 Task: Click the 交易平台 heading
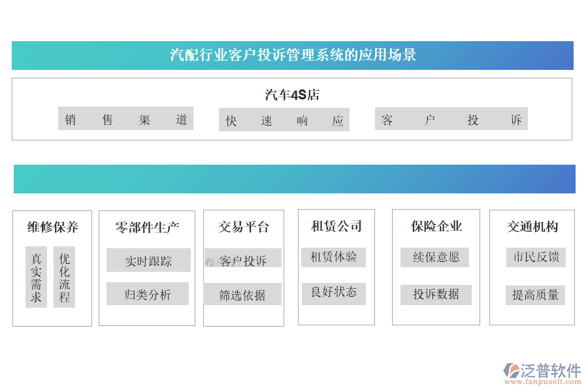pyautogui.click(x=243, y=227)
